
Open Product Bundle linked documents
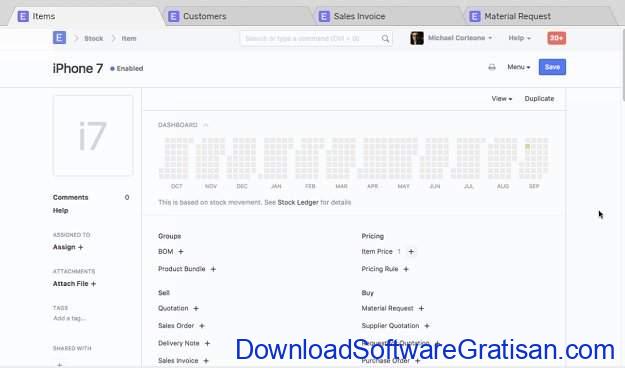tap(181, 269)
